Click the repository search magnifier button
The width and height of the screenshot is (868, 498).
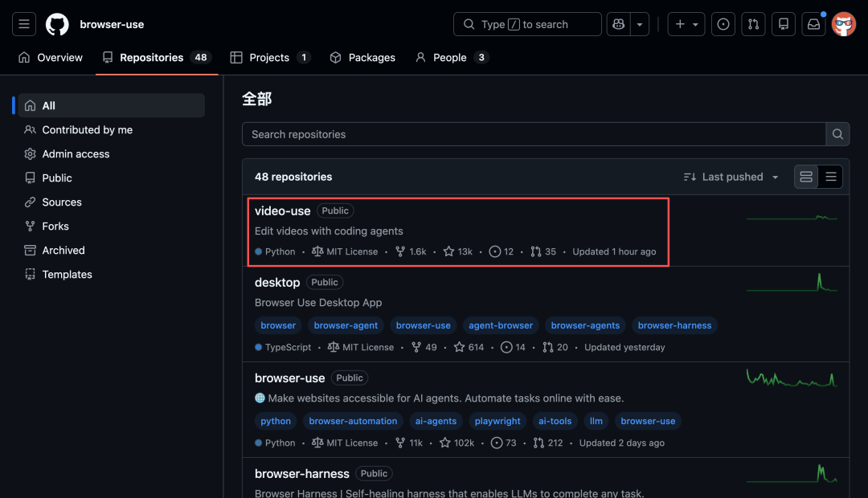[837, 134]
